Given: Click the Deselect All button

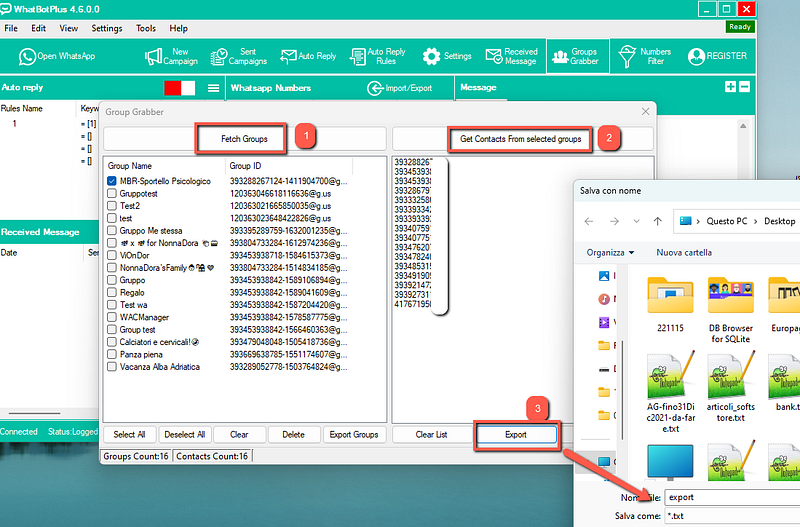Looking at the screenshot, I should tap(185, 435).
